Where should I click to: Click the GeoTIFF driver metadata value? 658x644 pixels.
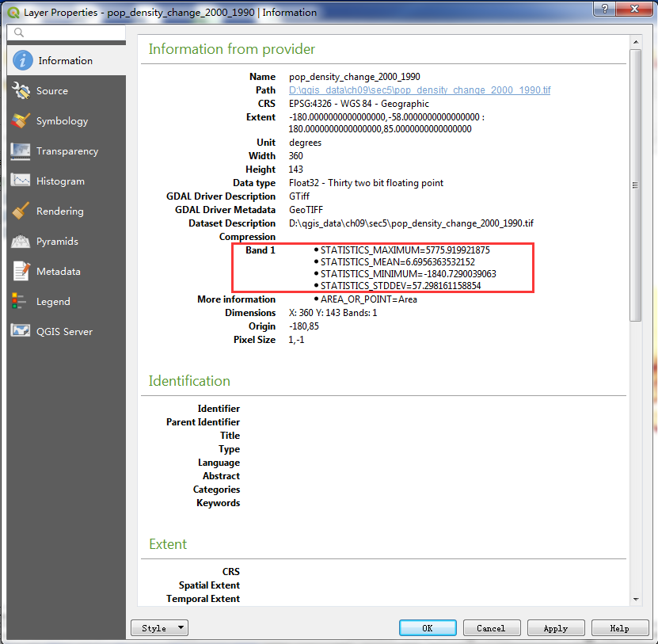click(x=306, y=210)
